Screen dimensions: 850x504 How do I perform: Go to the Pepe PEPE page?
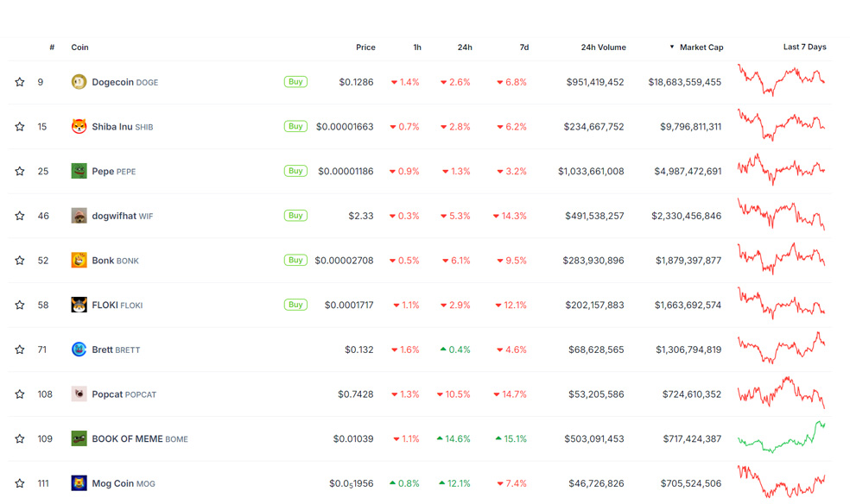point(114,171)
